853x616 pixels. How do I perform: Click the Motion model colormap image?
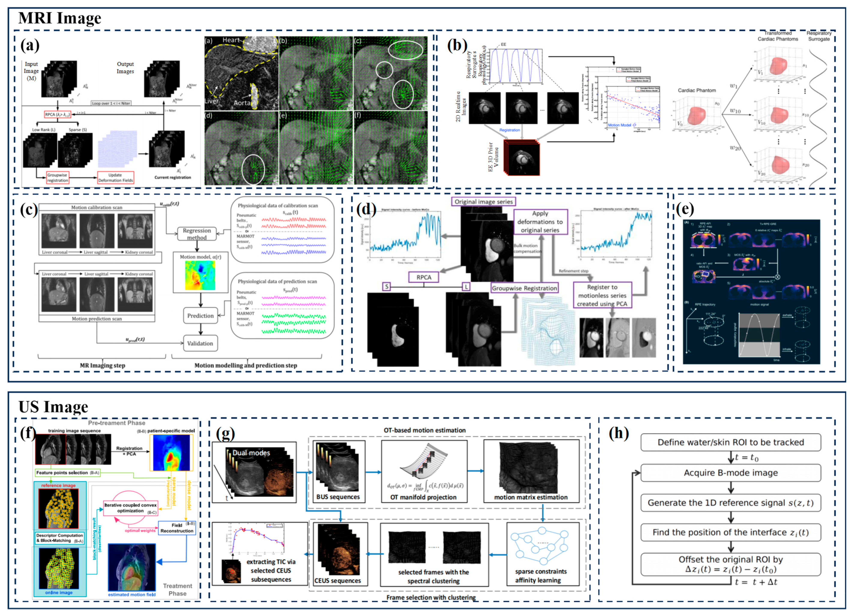point(200,276)
